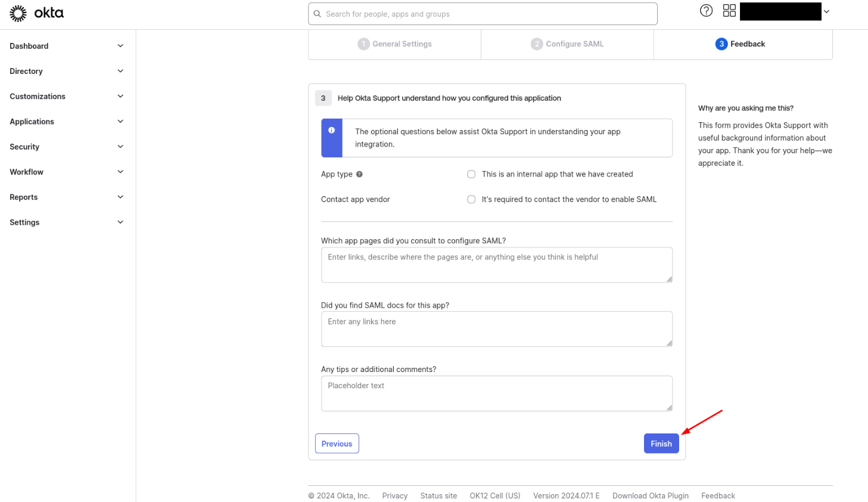Click the blue info icon in banner
The height and width of the screenshot is (502, 868).
(331, 130)
